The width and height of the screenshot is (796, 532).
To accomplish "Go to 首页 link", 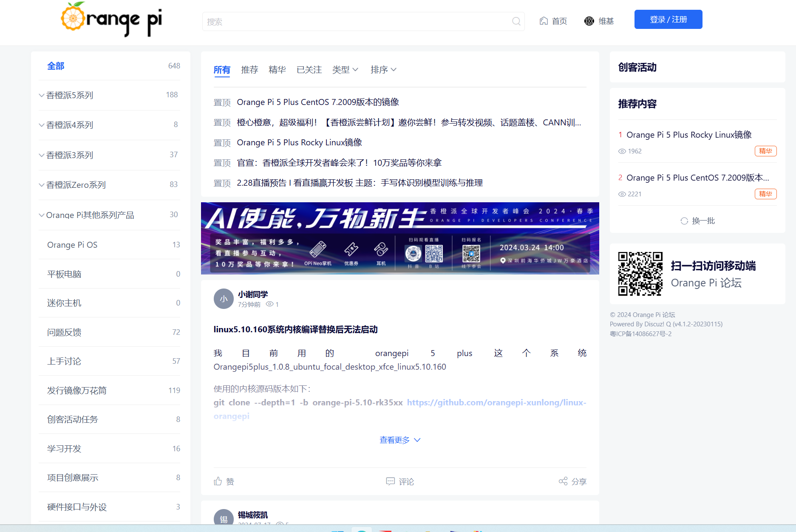I will [x=559, y=21].
